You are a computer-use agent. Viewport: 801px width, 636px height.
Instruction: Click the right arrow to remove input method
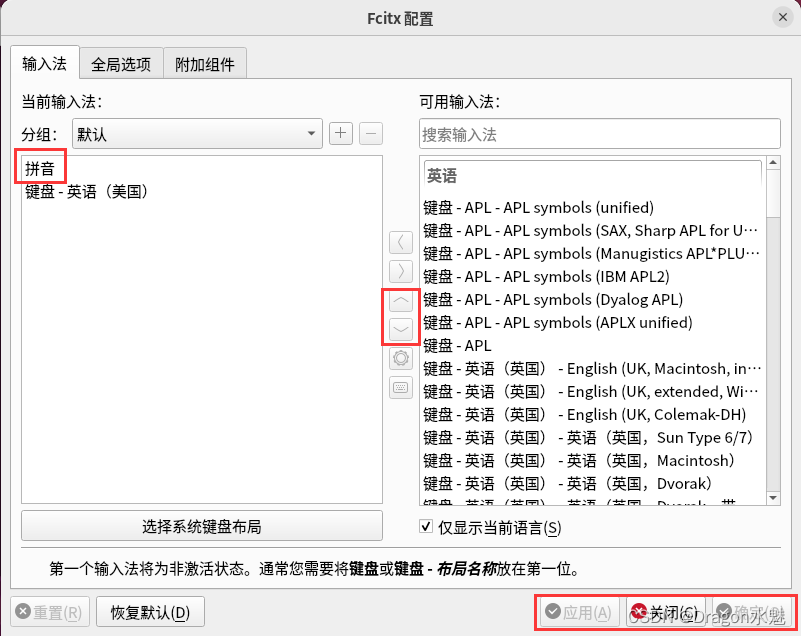(400, 271)
